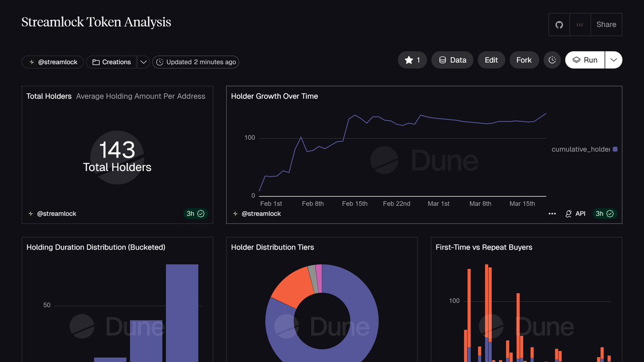Click the Share button
This screenshot has height=362, width=644.
click(x=606, y=25)
